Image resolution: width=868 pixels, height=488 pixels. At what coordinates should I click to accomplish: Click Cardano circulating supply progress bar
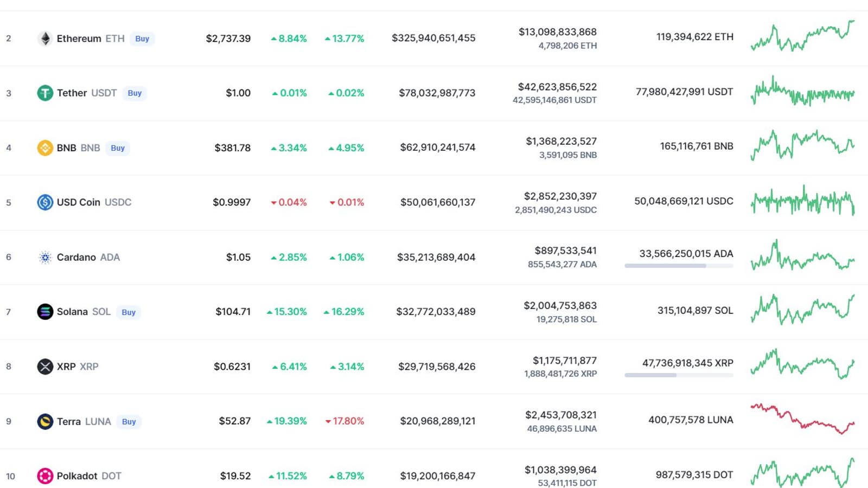coord(679,266)
